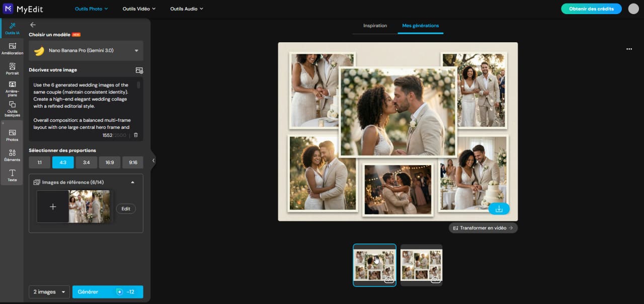Open the Texte tool
This screenshot has width=644, height=304.
pyautogui.click(x=12, y=175)
